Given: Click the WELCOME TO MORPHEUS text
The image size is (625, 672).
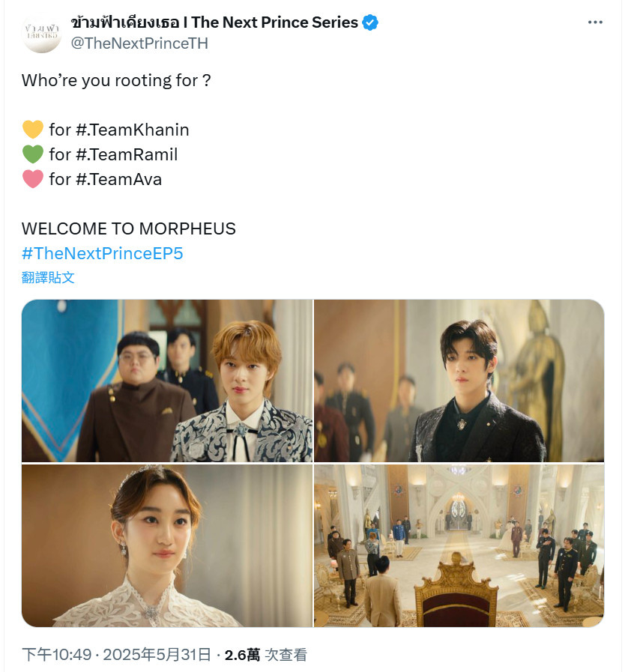Looking at the screenshot, I should 129,228.
